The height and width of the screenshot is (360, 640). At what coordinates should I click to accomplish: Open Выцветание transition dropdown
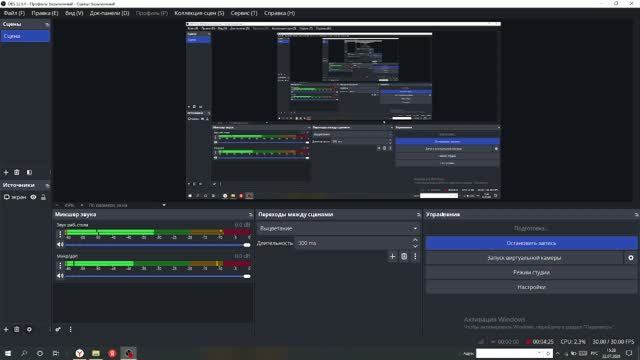(338, 229)
